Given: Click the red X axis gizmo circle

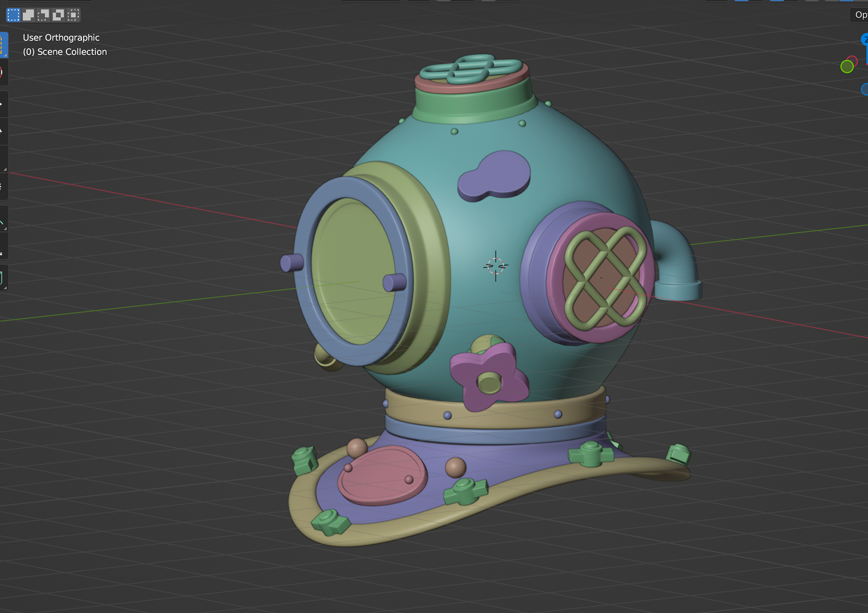Looking at the screenshot, I should [x=853, y=60].
